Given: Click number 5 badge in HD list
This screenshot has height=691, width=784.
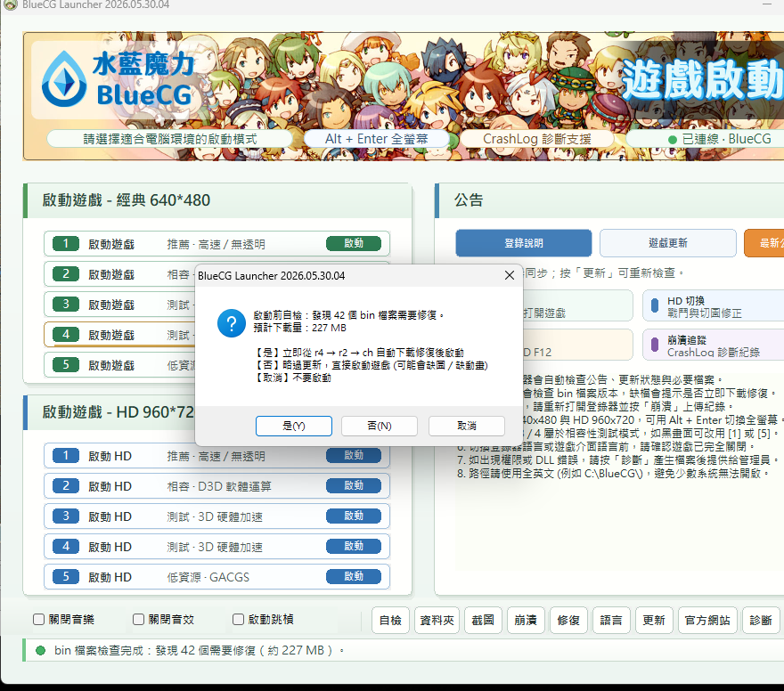Looking at the screenshot, I should [66, 577].
